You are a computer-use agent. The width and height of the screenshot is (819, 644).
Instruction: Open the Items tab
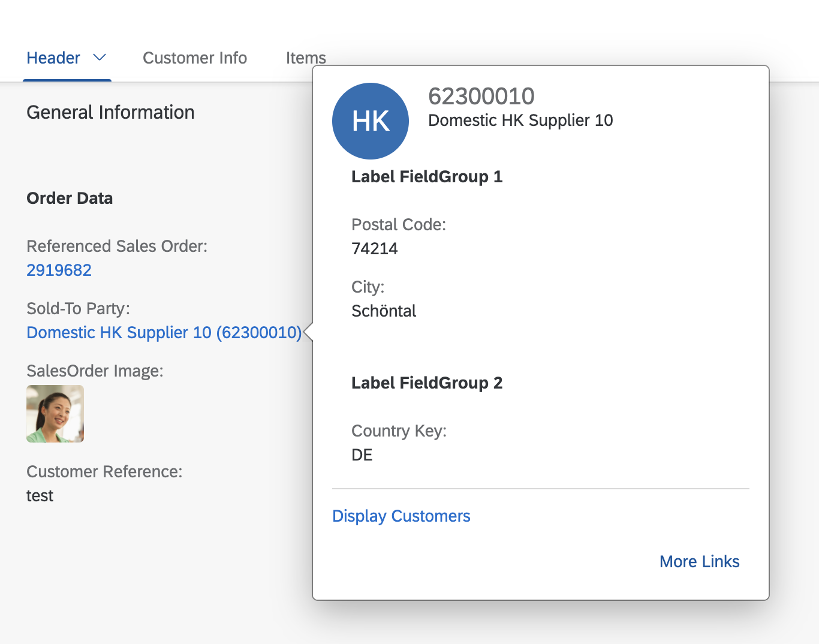[306, 58]
